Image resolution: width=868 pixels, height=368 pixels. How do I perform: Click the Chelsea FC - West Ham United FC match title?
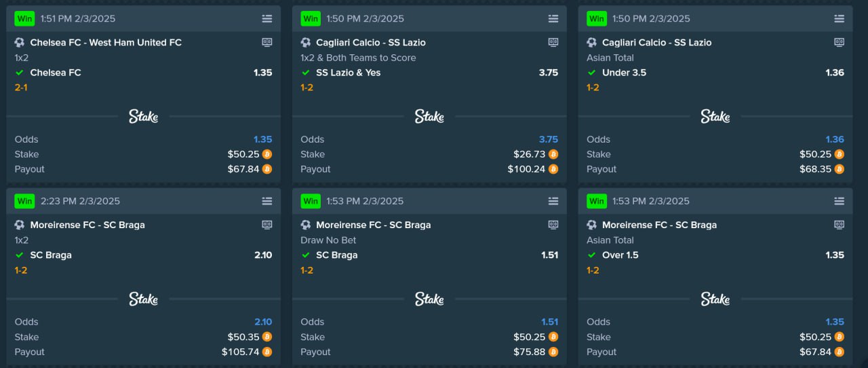106,42
